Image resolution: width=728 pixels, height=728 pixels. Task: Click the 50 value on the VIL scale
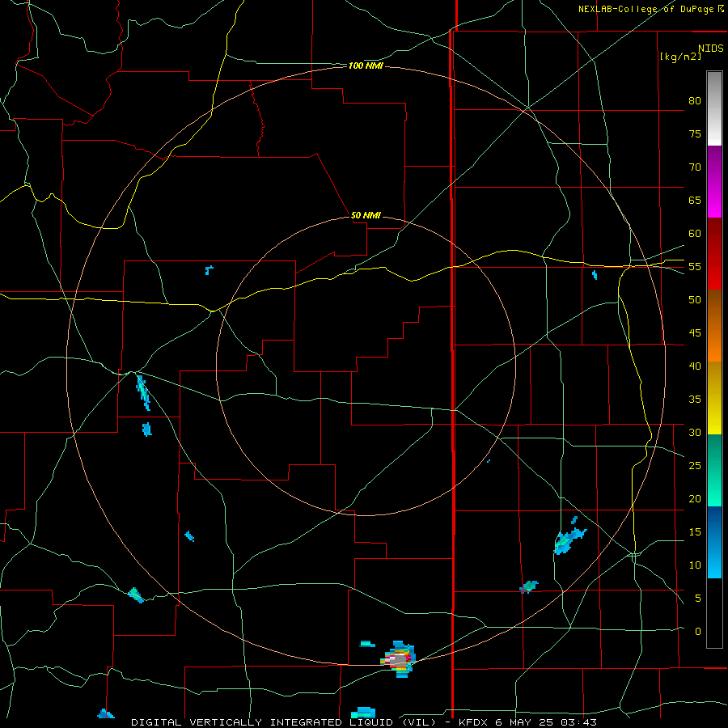[695, 299]
